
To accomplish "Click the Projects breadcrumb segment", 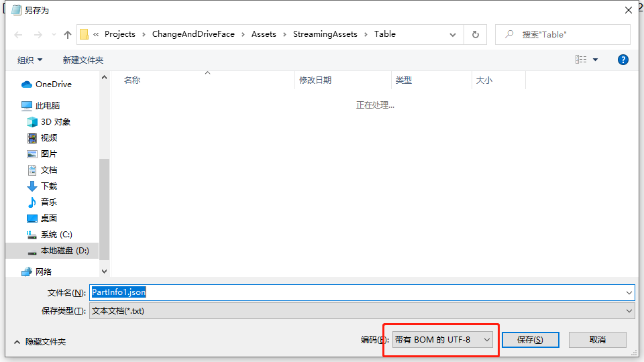I will (x=120, y=34).
